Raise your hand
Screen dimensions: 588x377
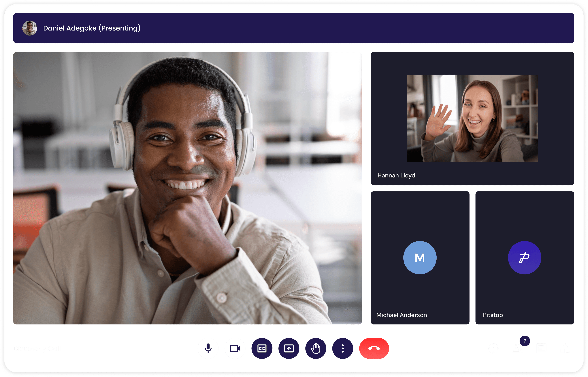[x=316, y=349]
